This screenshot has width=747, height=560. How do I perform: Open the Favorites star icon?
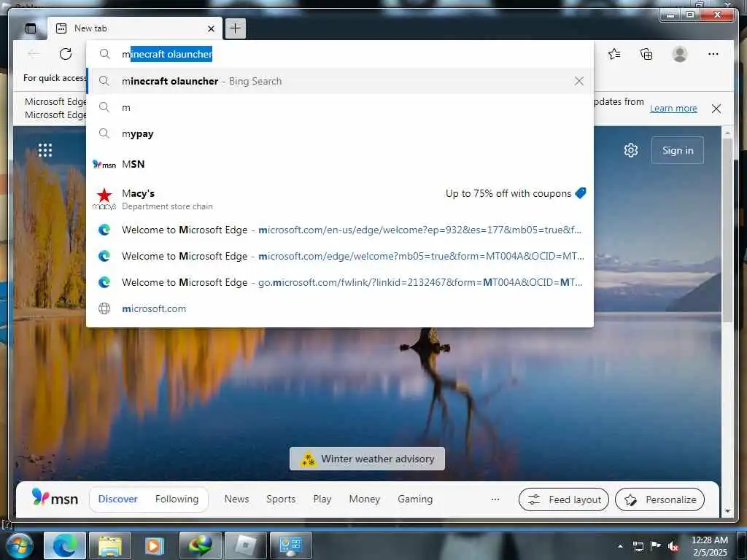tap(614, 54)
